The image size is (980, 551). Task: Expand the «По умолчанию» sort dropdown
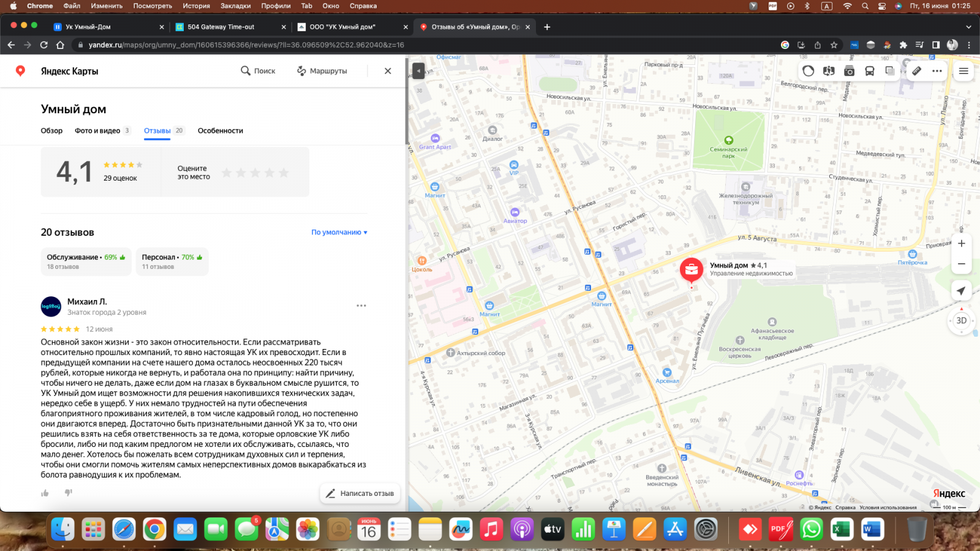tap(339, 233)
